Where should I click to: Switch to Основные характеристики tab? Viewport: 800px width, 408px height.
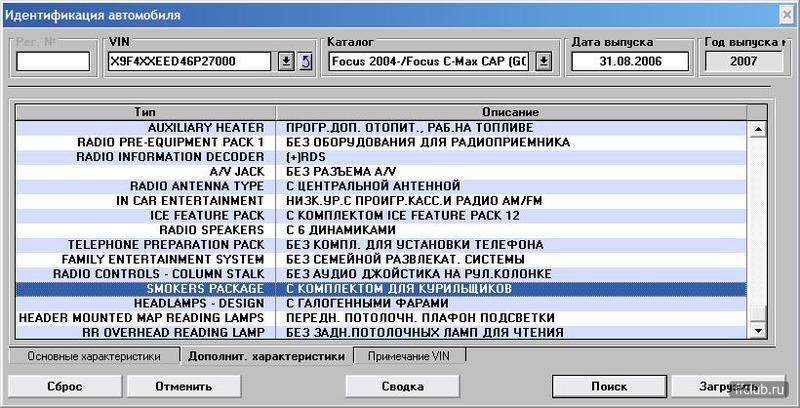pos(94,356)
